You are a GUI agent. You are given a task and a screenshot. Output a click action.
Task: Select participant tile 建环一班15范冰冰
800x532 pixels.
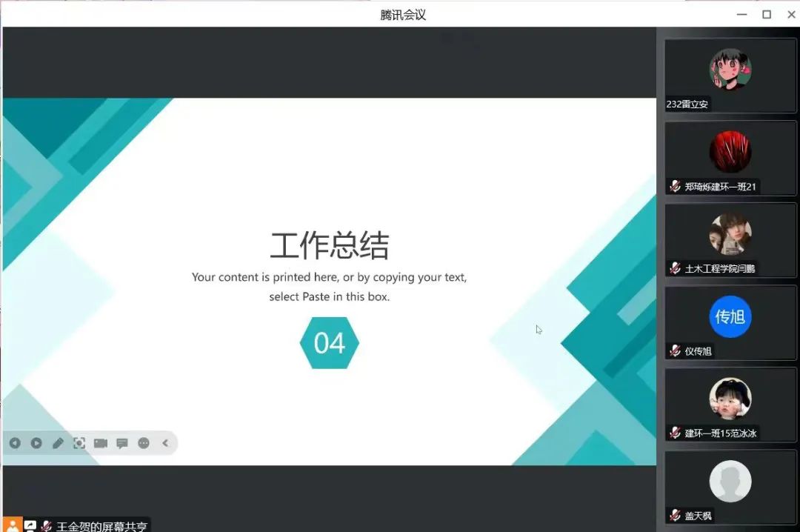[x=730, y=405]
